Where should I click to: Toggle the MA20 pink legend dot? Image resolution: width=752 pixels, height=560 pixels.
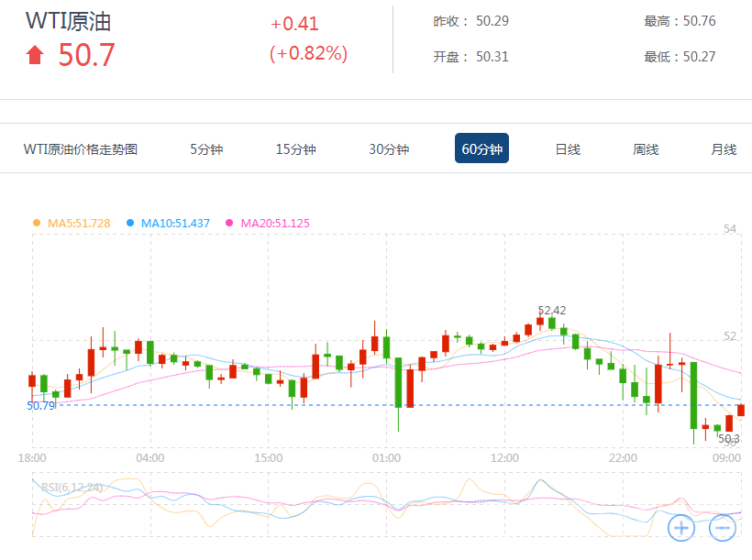coord(229,223)
